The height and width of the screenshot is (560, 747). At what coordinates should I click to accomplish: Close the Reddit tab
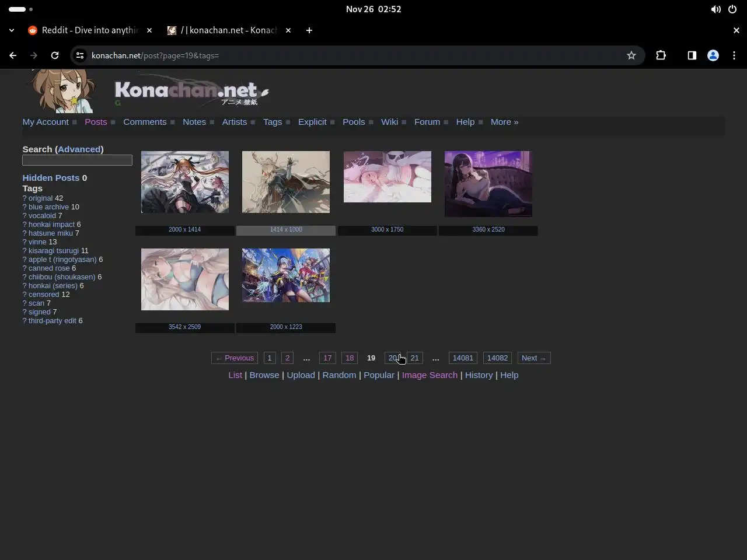tap(149, 30)
